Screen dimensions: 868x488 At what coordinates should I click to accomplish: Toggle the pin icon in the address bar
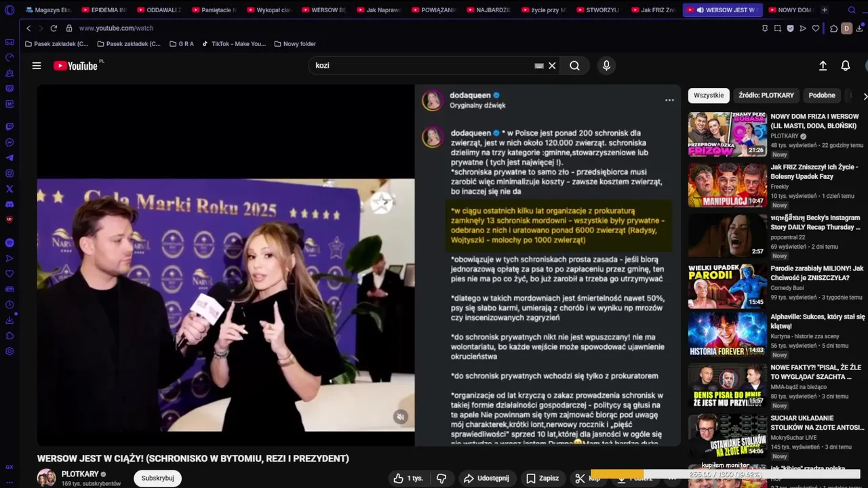tap(765, 28)
